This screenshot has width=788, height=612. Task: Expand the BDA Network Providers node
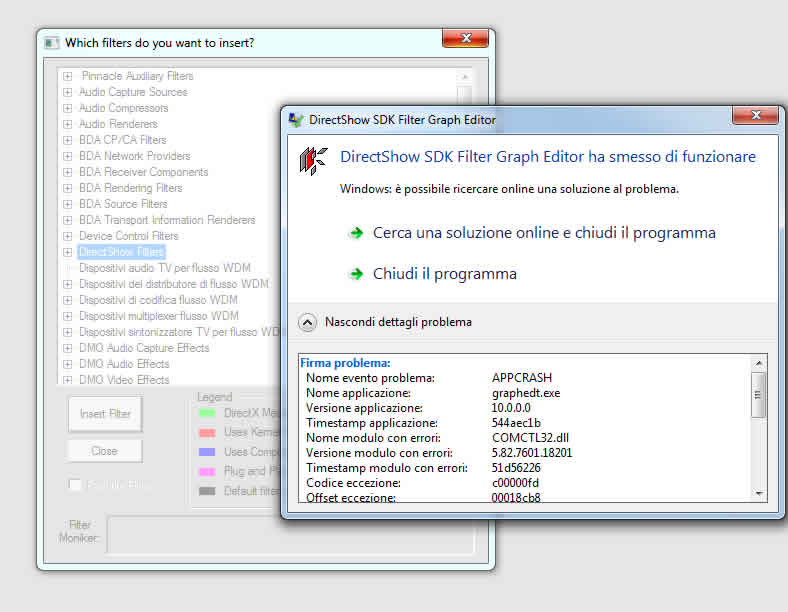point(68,156)
